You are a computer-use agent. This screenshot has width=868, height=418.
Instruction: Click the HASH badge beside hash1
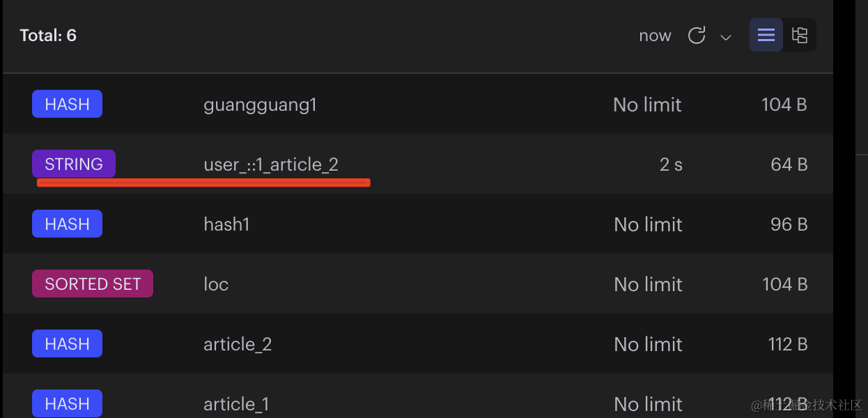tap(67, 224)
